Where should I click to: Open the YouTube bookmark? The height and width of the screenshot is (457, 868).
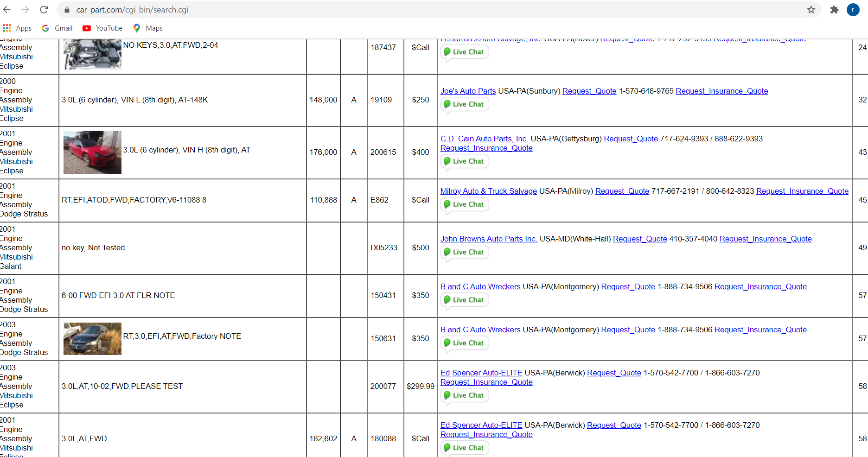tap(102, 28)
